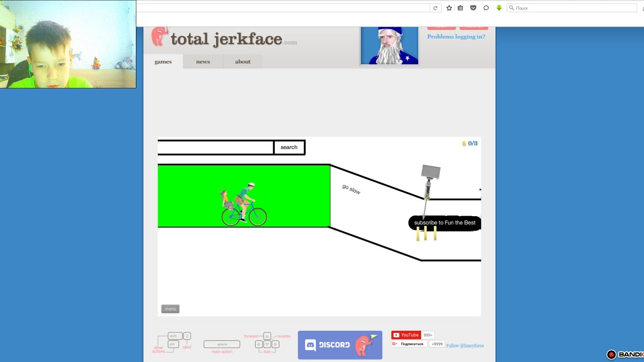Click the in-game search button
The height and width of the screenshot is (362, 644).
(x=289, y=147)
